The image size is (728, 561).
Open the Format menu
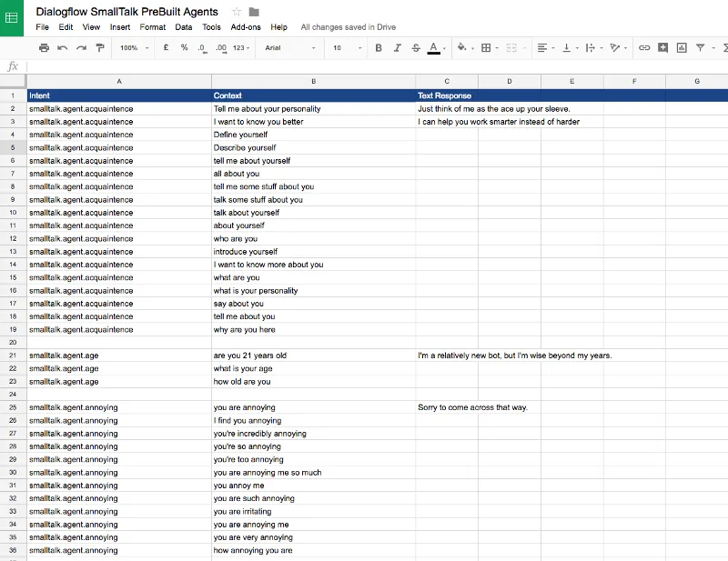[x=152, y=27]
